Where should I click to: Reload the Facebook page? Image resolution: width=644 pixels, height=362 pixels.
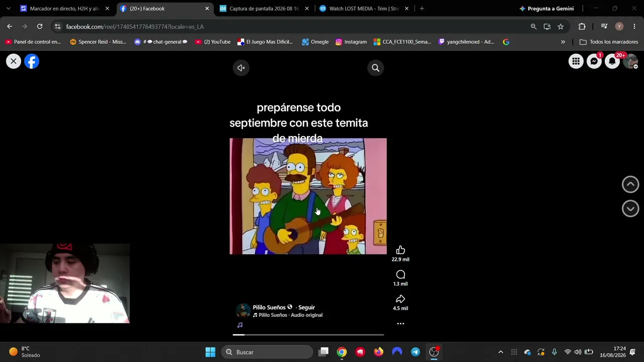[x=40, y=27]
